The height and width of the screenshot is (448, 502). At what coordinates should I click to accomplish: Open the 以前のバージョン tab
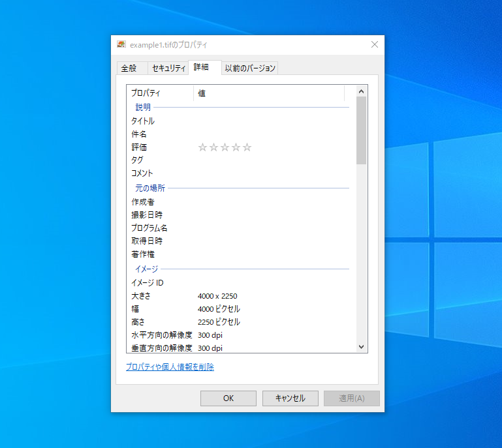250,68
